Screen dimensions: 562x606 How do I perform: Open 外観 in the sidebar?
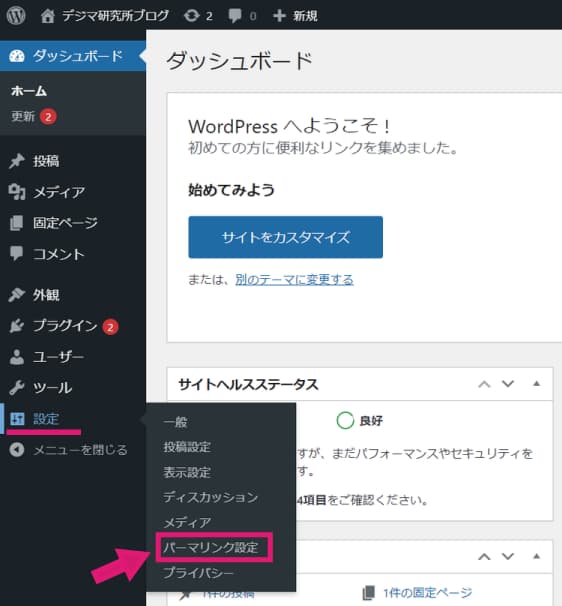46,295
